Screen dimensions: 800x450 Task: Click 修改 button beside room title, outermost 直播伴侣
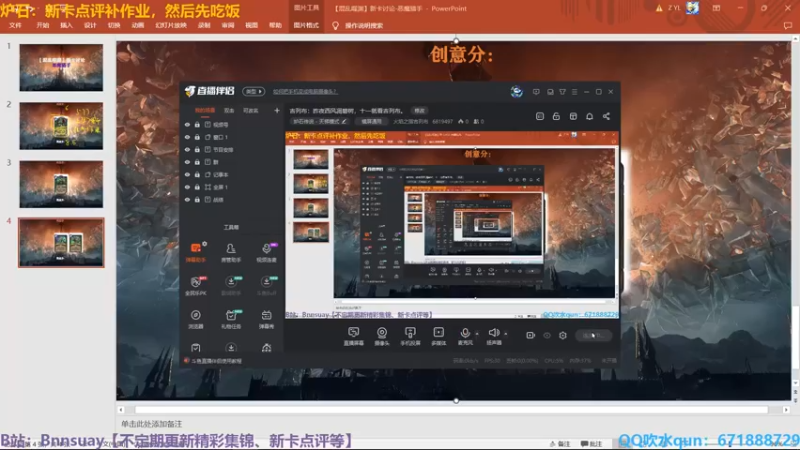coord(419,110)
